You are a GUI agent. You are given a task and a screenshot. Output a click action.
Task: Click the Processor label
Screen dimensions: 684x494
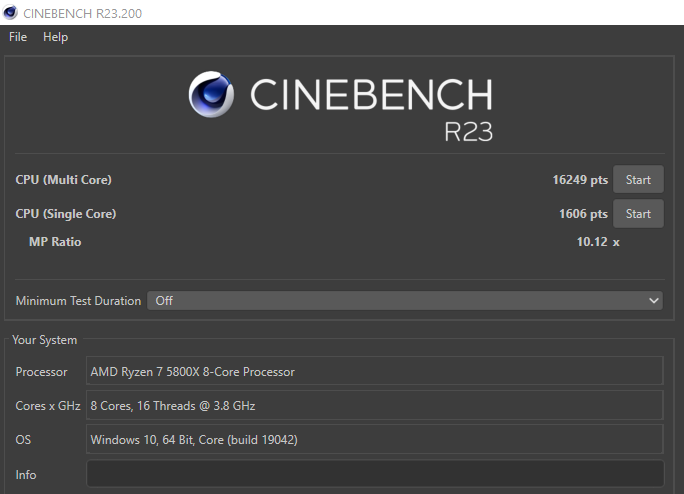click(x=41, y=372)
